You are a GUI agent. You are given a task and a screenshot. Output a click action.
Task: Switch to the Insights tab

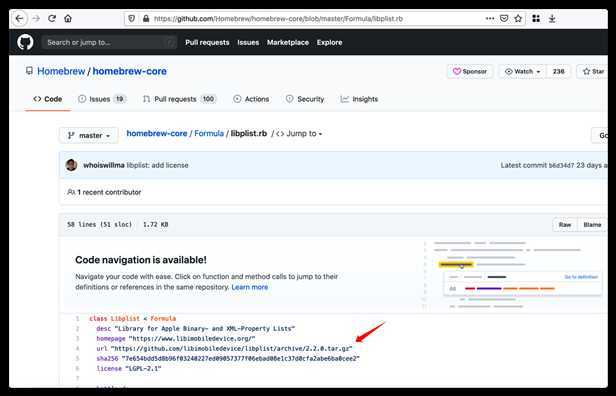(359, 99)
